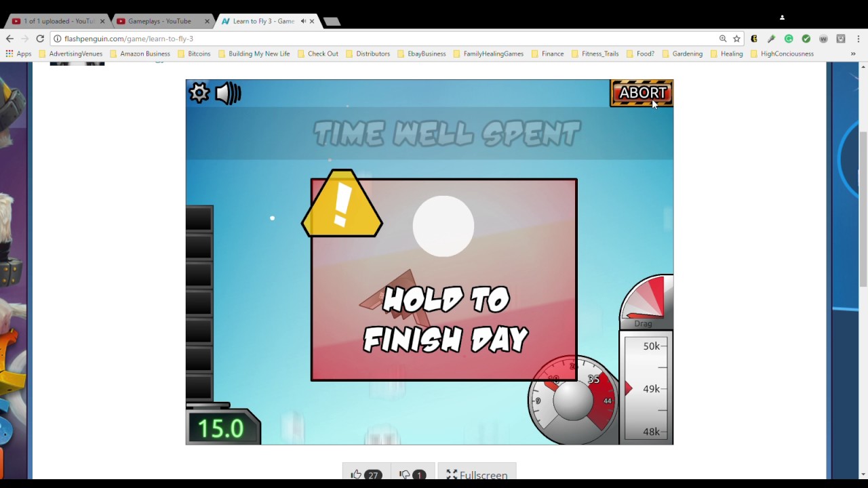Show more bookmarks with the chevron

(x=853, y=54)
